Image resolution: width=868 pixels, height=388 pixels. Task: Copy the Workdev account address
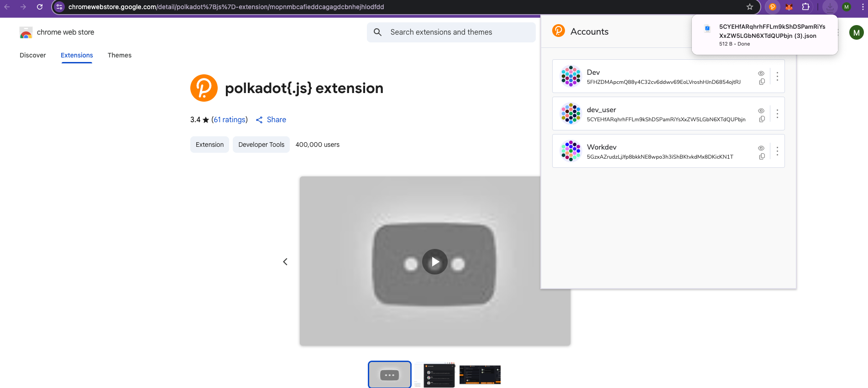(x=762, y=157)
